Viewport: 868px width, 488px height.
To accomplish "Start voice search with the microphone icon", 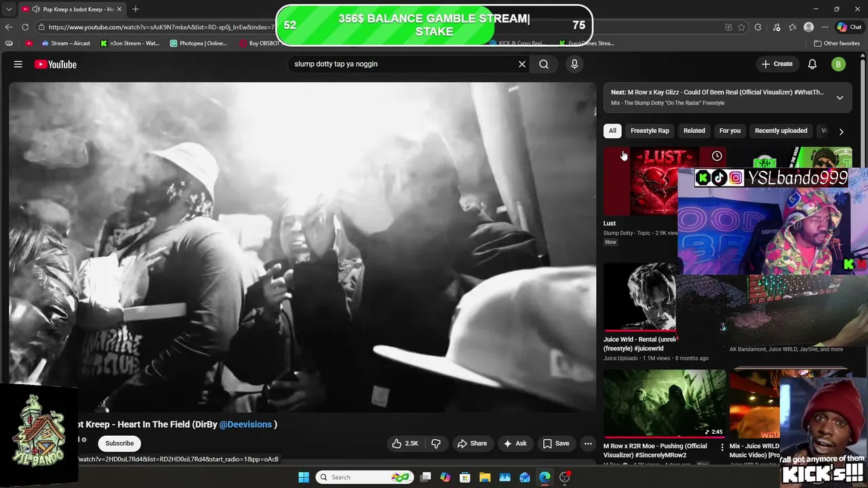I will click(574, 64).
